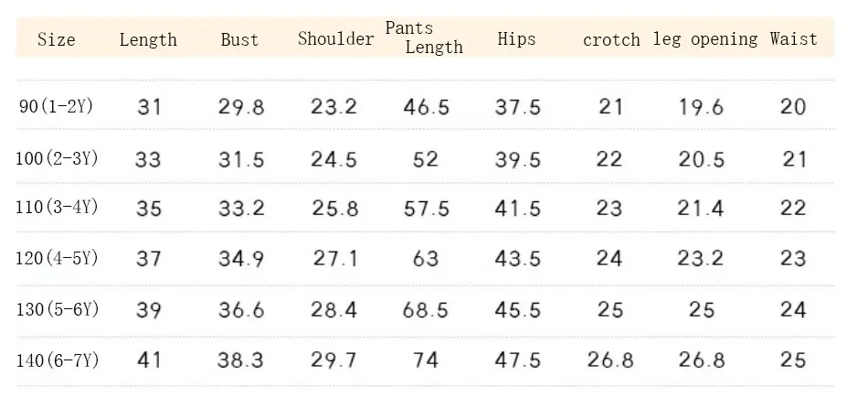
Task: Click the 130(5-6Y) size label
Action: click(x=58, y=309)
